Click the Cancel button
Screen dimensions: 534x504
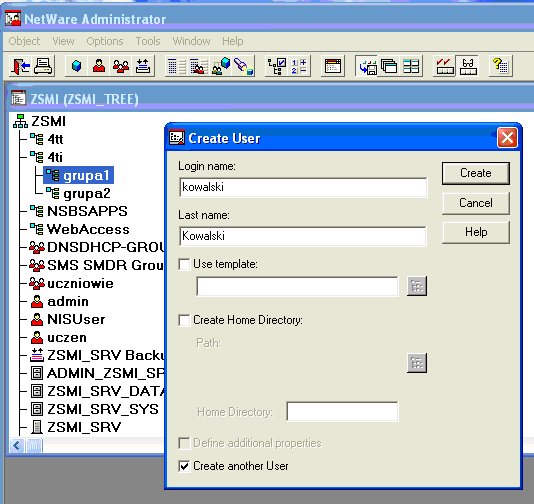(x=476, y=203)
